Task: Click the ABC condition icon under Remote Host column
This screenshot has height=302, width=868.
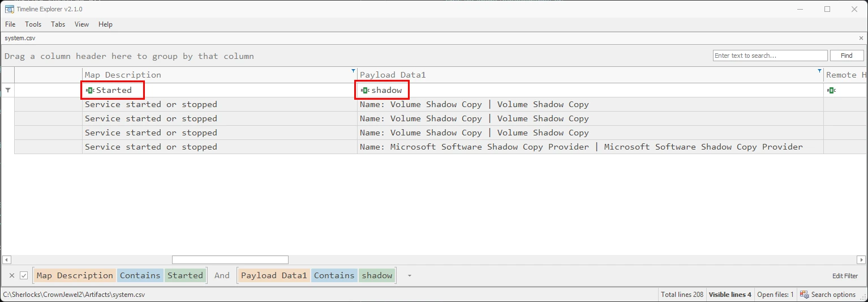Action: coord(831,90)
